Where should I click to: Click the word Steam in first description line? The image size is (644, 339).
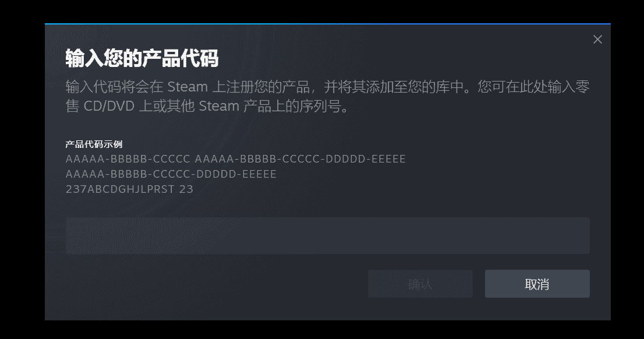pos(187,87)
